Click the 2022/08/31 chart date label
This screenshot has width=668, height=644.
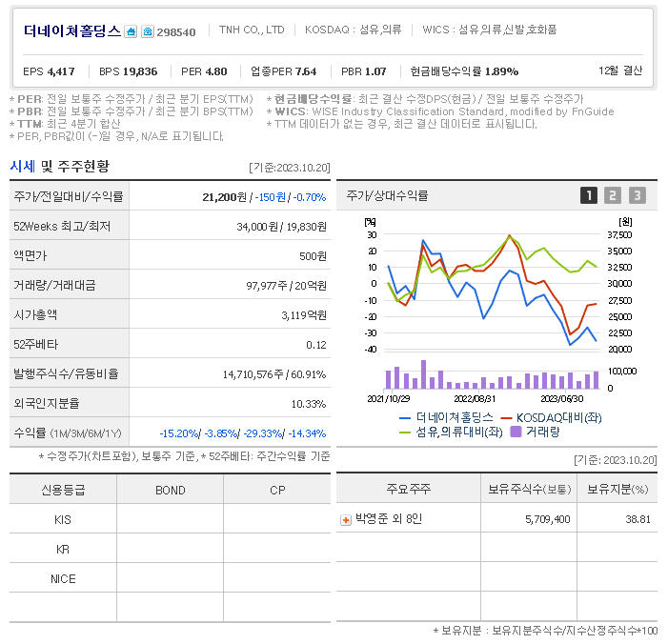click(475, 399)
